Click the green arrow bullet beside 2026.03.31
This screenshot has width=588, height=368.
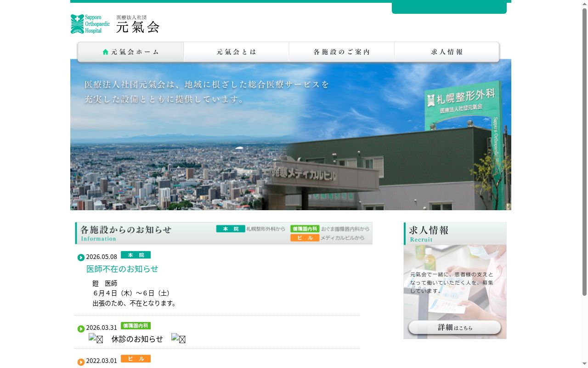coord(81,328)
